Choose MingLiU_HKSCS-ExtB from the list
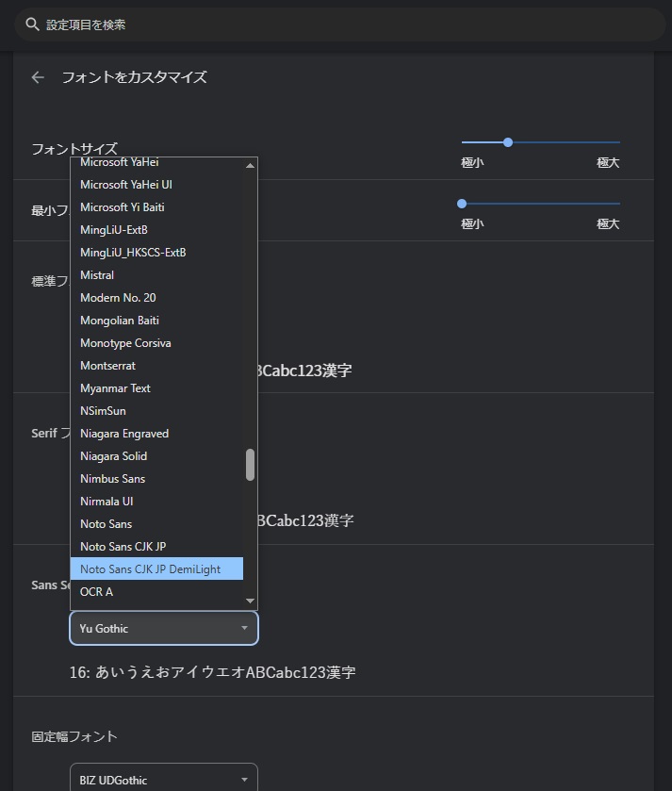672x791 pixels. coord(156,253)
